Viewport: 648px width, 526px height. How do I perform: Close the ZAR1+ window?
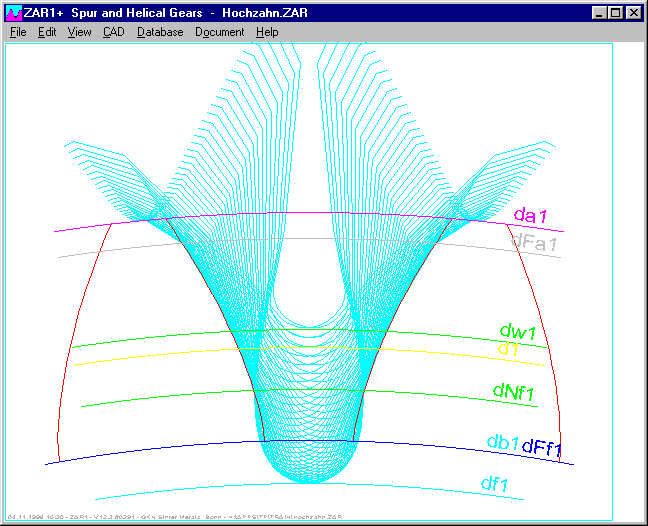pos(634,13)
